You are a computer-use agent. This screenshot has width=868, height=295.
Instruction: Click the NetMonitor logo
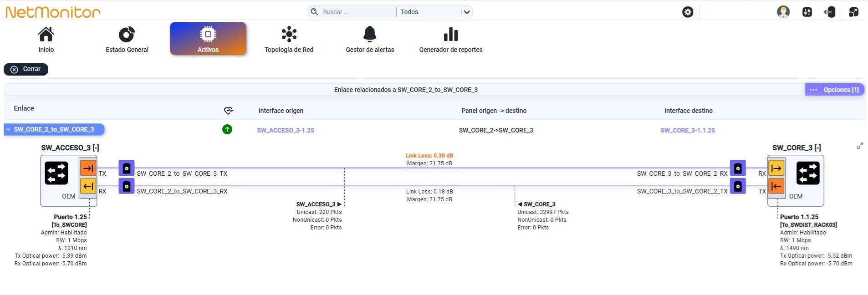pyautogui.click(x=53, y=12)
